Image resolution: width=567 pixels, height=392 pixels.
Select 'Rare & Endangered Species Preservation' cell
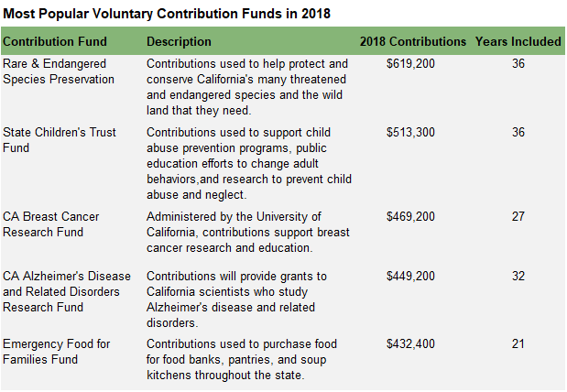point(59,71)
